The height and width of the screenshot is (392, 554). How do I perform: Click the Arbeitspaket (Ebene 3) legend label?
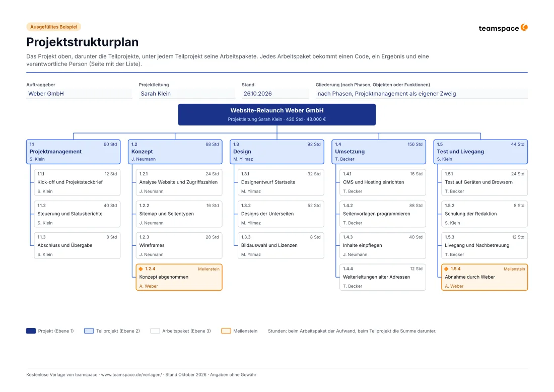pos(186,331)
